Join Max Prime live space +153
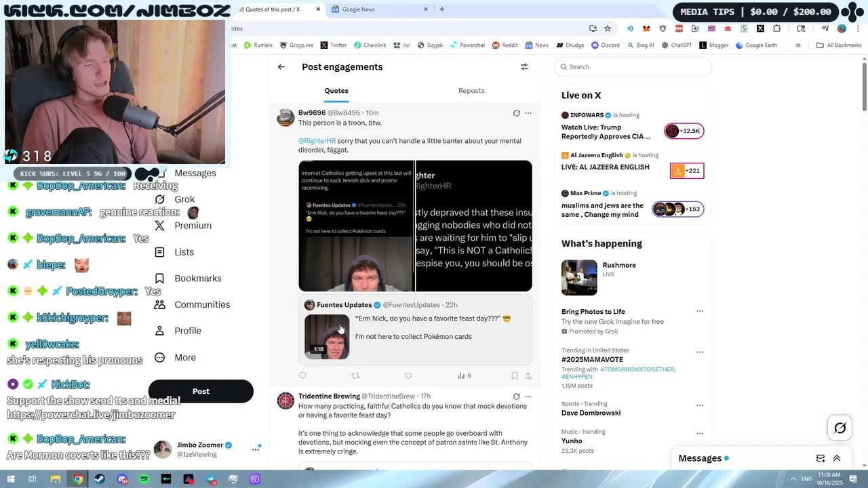 click(677, 209)
